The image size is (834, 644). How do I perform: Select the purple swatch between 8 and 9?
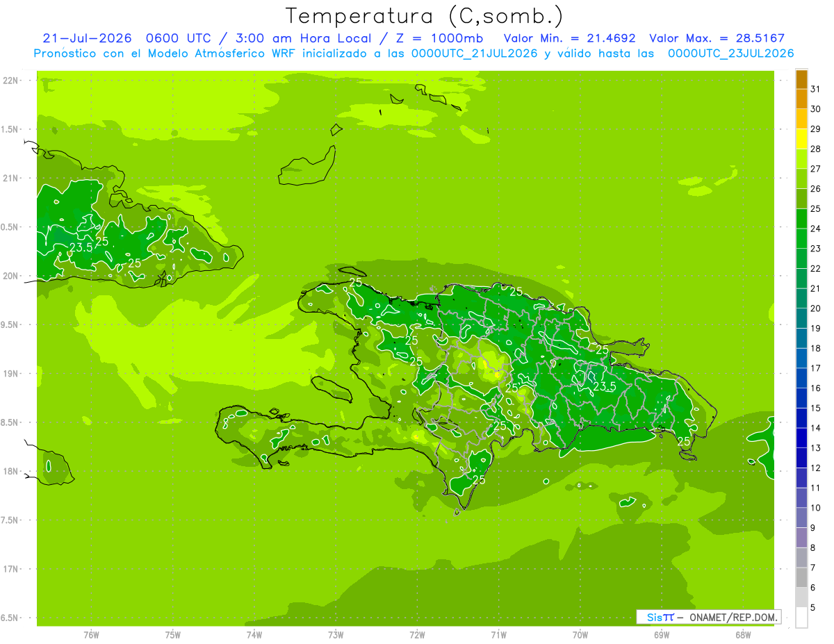801,538
